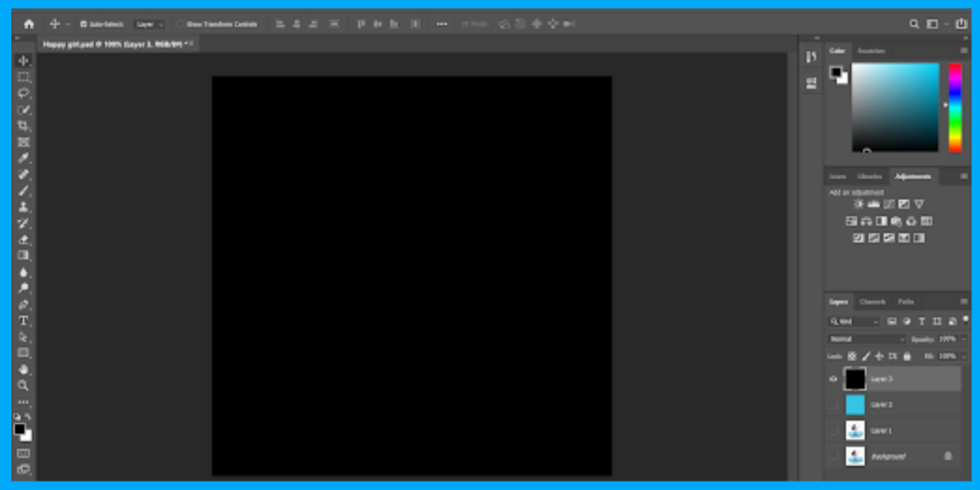Select the Dodge tool

click(23, 288)
